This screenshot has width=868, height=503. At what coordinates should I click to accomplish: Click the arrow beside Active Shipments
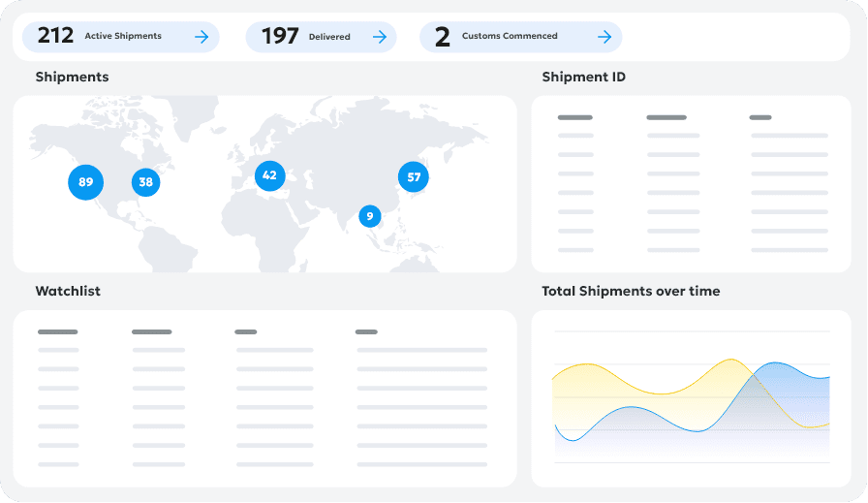[x=201, y=37]
